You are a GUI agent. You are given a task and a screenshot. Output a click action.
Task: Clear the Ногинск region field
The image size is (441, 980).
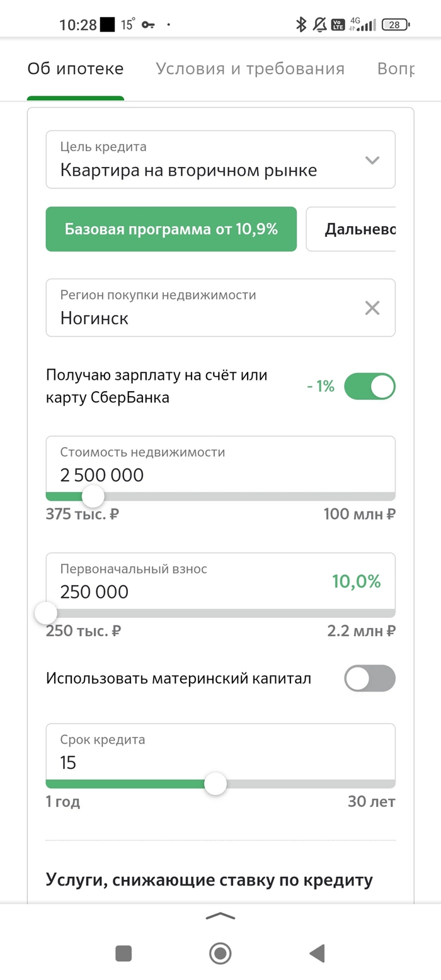(372, 308)
